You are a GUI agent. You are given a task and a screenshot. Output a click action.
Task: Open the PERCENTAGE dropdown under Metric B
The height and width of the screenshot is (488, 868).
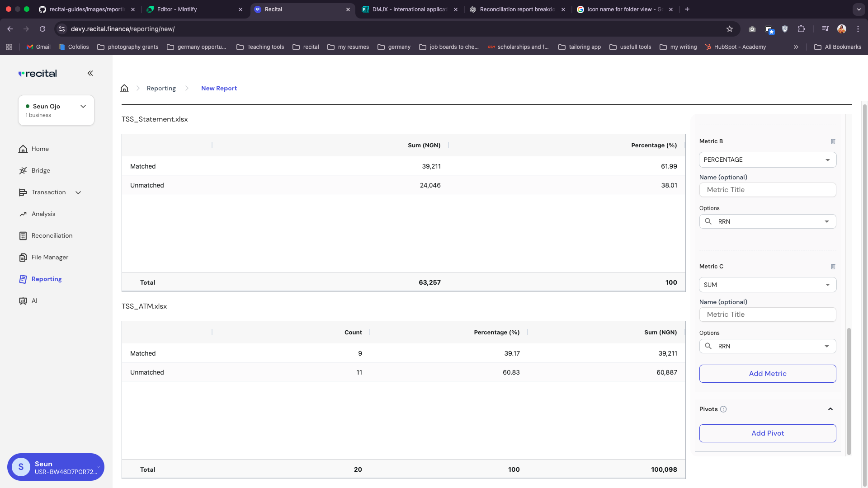[768, 160]
